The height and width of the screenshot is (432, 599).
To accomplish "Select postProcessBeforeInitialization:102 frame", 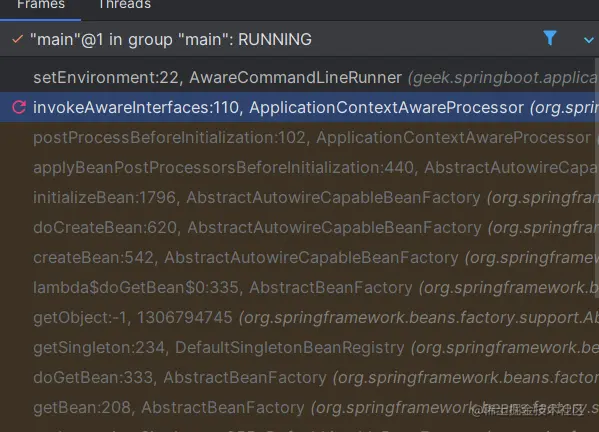I will pos(300,138).
